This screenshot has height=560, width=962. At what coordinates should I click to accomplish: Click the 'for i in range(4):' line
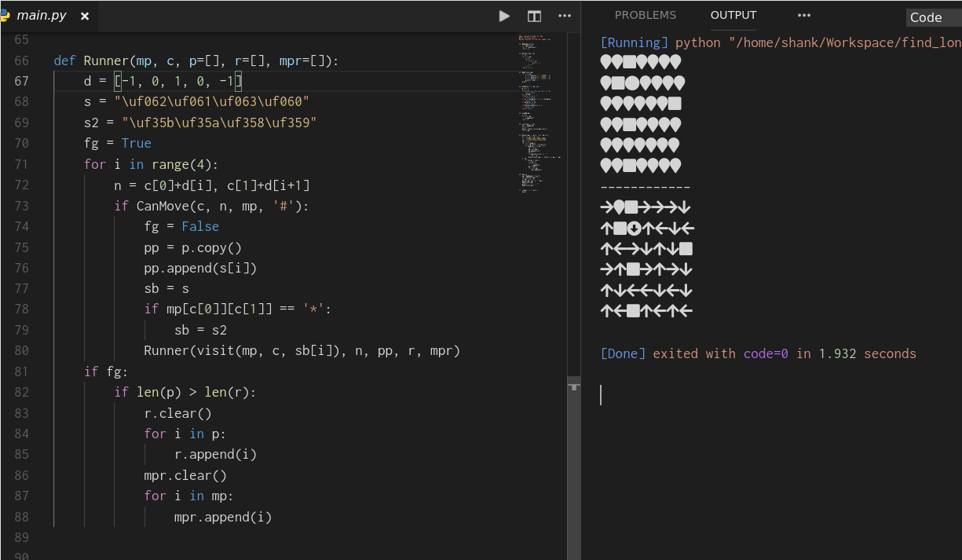151,164
